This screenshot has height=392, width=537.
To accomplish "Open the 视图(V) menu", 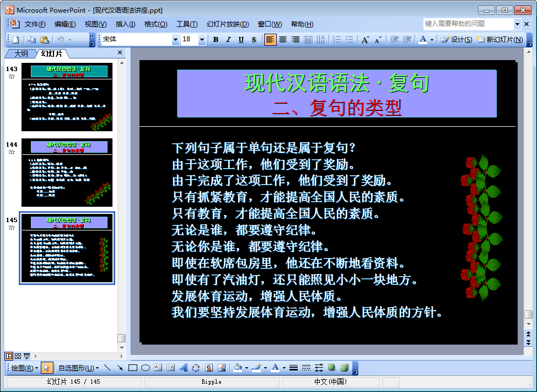I will 95,24.
